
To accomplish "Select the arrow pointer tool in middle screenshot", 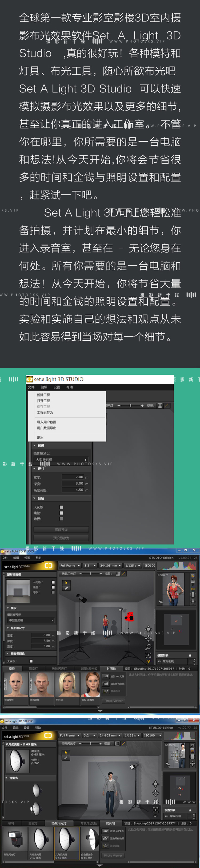I will point(66,582).
